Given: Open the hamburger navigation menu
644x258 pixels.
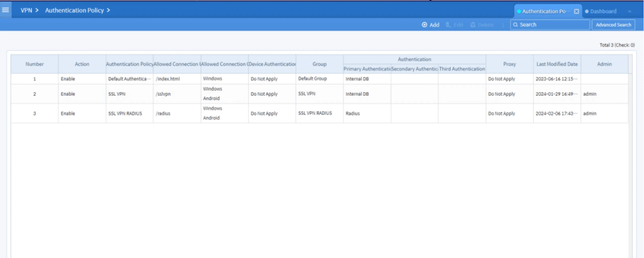Looking at the screenshot, I should pyautogui.click(x=5, y=10).
